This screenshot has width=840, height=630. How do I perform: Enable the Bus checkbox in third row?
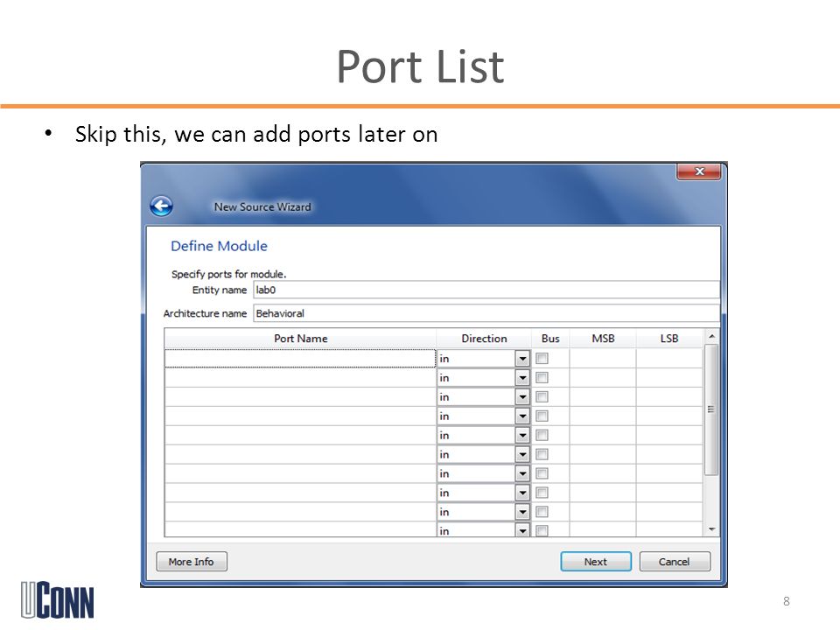coord(542,397)
